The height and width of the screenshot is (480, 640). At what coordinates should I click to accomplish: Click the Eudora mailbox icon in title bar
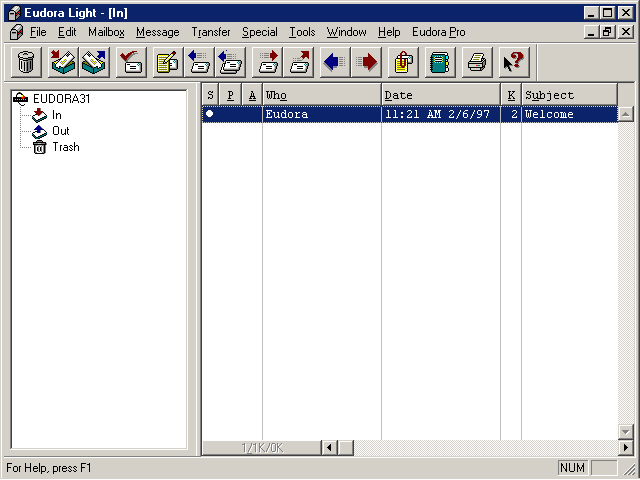click(14, 13)
